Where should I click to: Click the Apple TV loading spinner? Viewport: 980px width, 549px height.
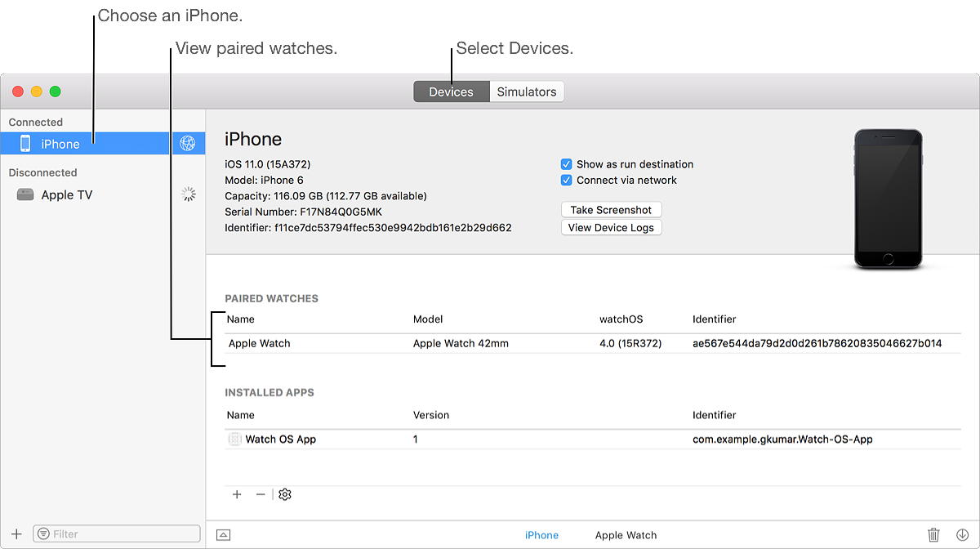click(189, 194)
